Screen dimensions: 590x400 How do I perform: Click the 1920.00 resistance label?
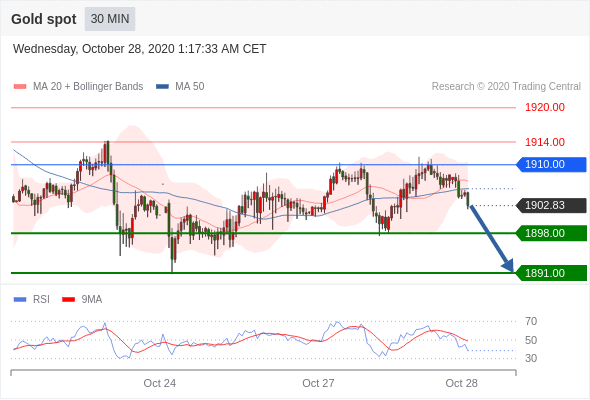coord(545,108)
